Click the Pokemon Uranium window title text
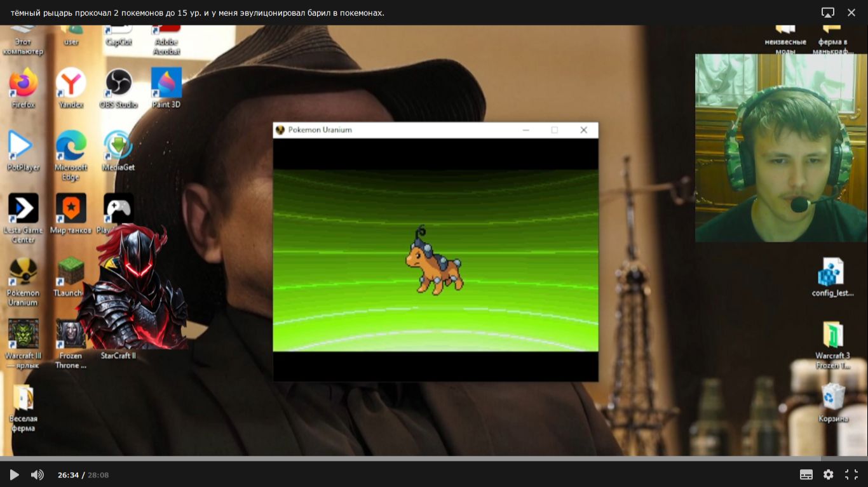This screenshot has width=868, height=487. [x=320, y=130]
